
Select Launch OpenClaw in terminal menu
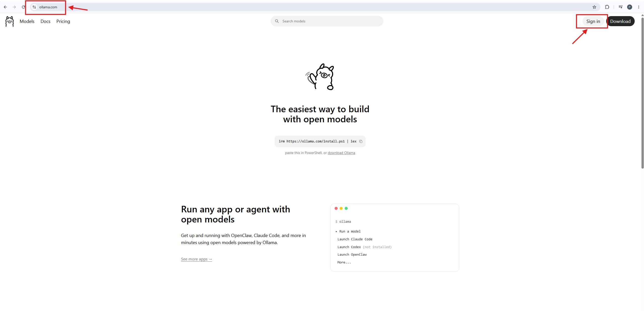352,255
